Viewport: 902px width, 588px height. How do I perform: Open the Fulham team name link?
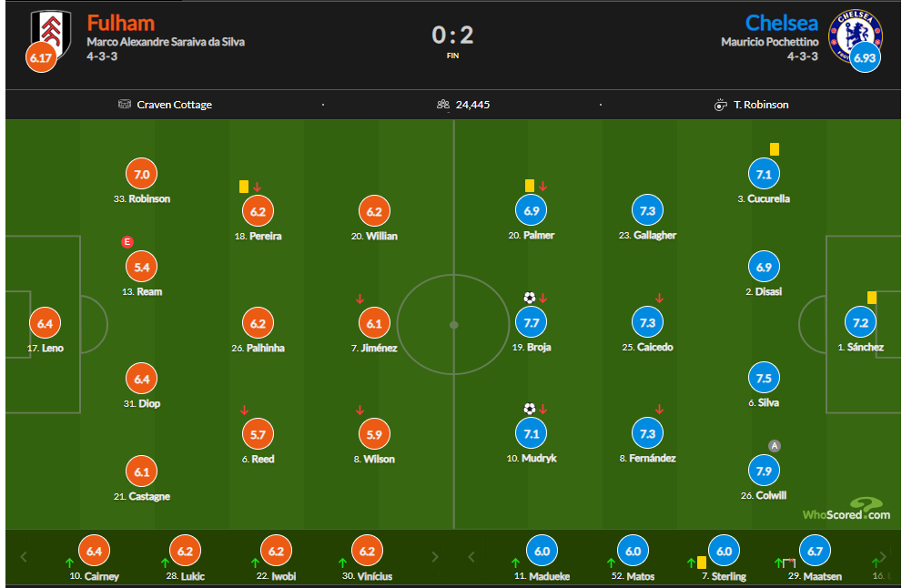[x=121, y=23]
